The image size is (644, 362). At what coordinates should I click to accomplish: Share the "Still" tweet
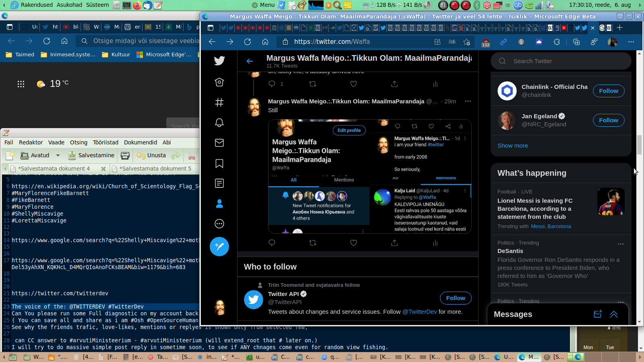click(394, 243)
